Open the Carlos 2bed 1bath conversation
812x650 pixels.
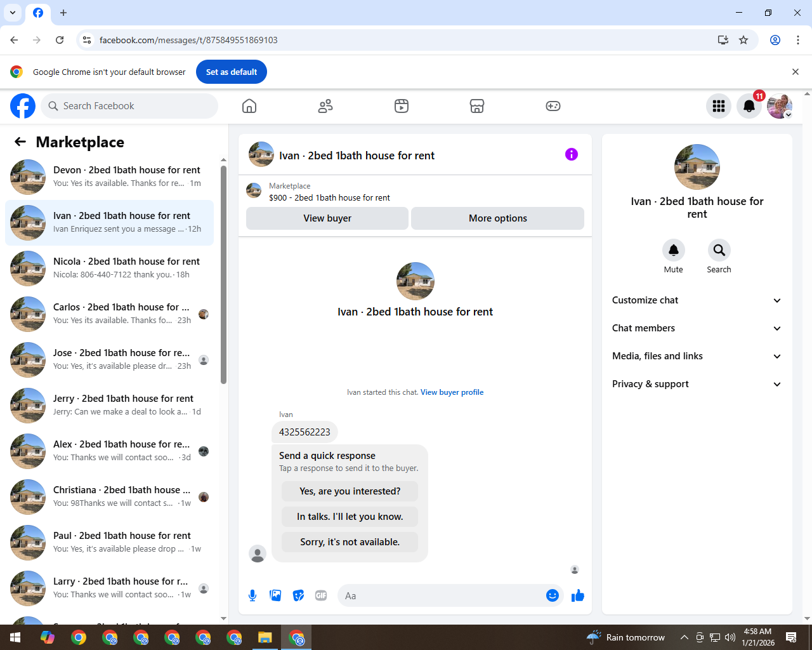coord(109,314)
